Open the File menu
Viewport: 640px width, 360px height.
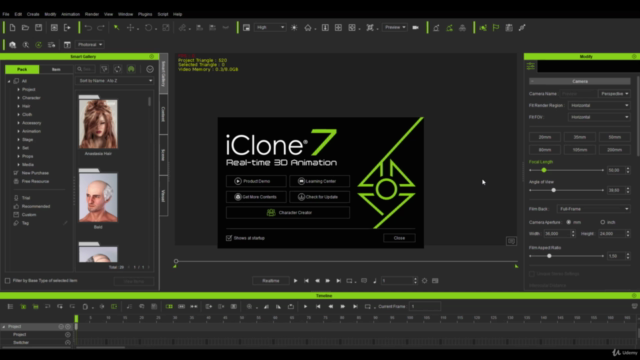(6, 14)
